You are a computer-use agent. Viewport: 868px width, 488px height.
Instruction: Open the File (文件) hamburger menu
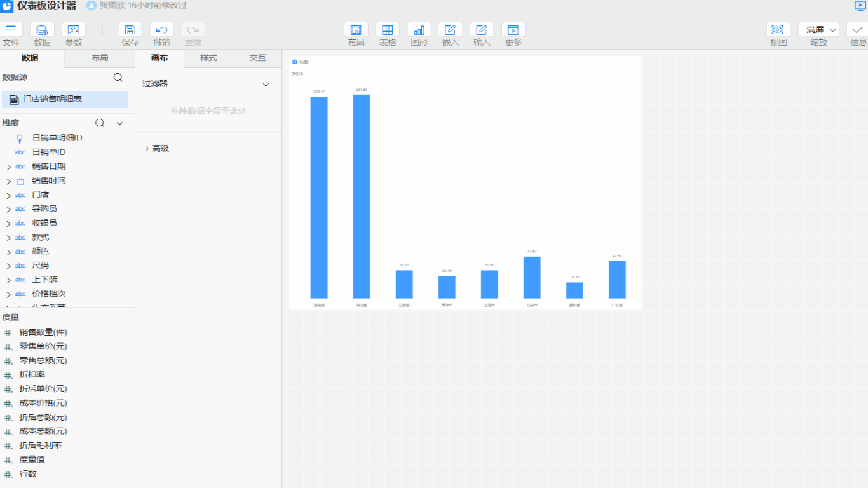(11, 30)
